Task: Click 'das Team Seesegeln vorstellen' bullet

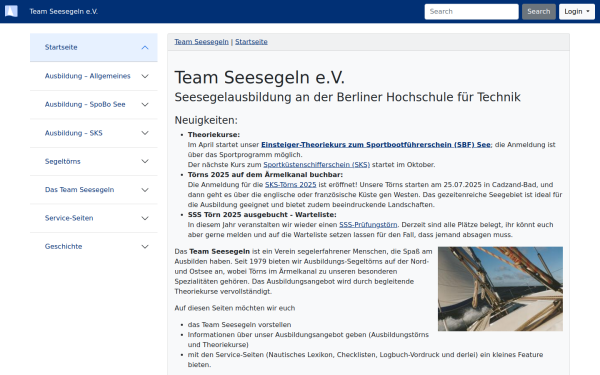Action: 239,324
